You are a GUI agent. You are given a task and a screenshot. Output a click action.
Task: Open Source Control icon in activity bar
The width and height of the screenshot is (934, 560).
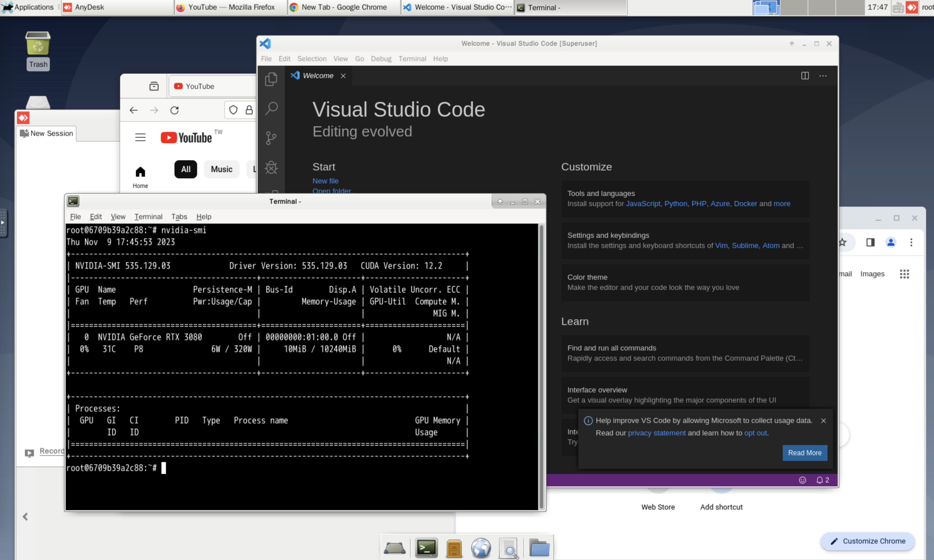271,138
